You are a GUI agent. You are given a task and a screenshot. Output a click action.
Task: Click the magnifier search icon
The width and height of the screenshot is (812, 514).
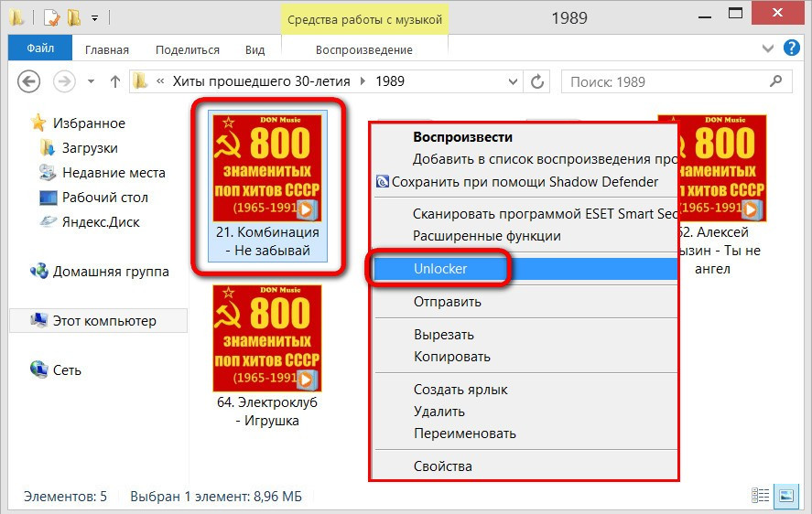pyautogui.click(x=775, y=81)
